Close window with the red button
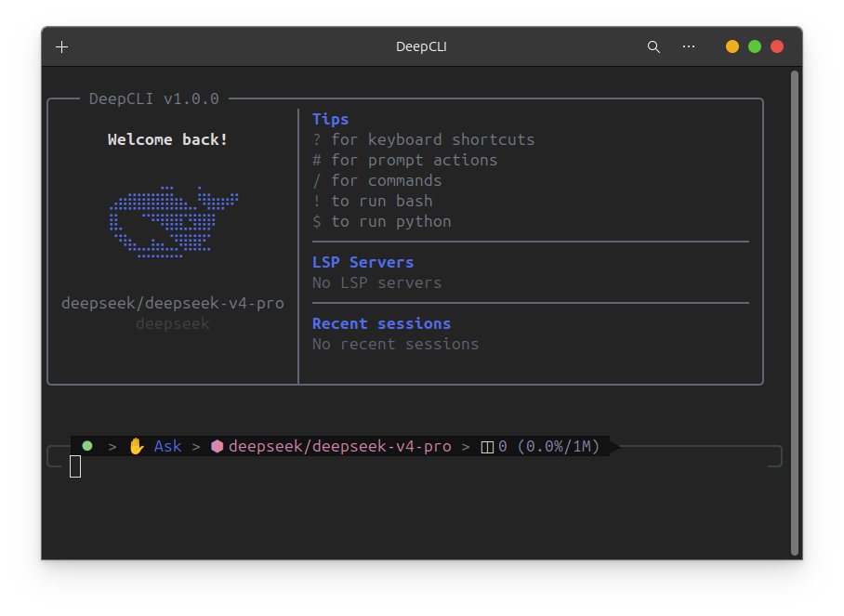Image resolution: width=844 pixels, height=616 pixels. tap(777, 46)
